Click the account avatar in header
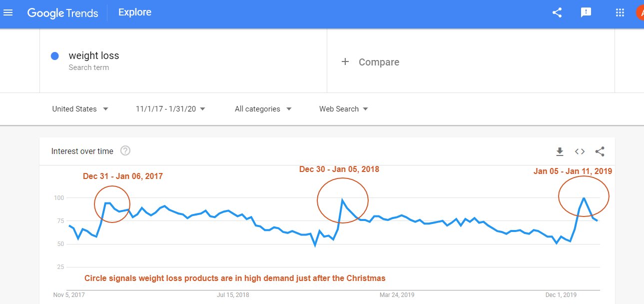 tap(640, 13)
